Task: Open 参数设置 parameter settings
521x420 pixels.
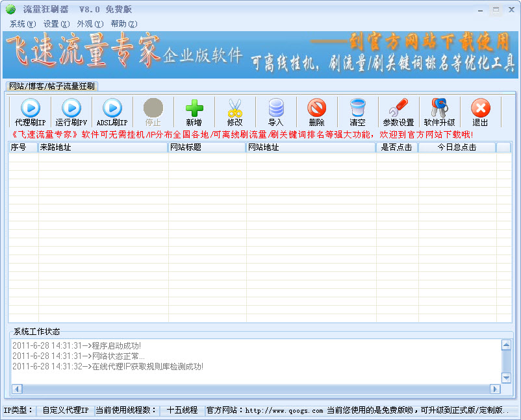Action: [x=398, y=112]
